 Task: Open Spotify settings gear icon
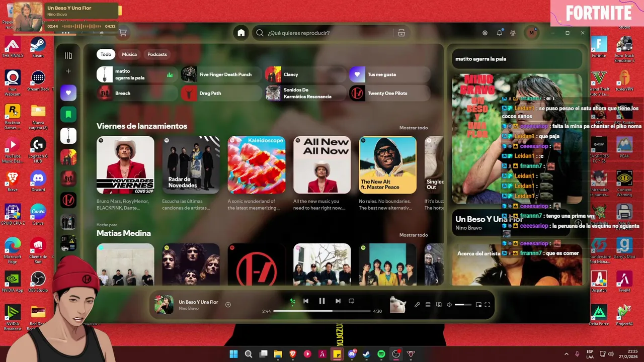click(x=485, y=33)
